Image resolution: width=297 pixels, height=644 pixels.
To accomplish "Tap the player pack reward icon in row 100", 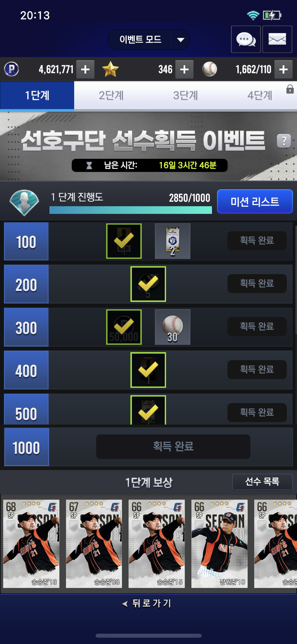I will tap(173, 241).
